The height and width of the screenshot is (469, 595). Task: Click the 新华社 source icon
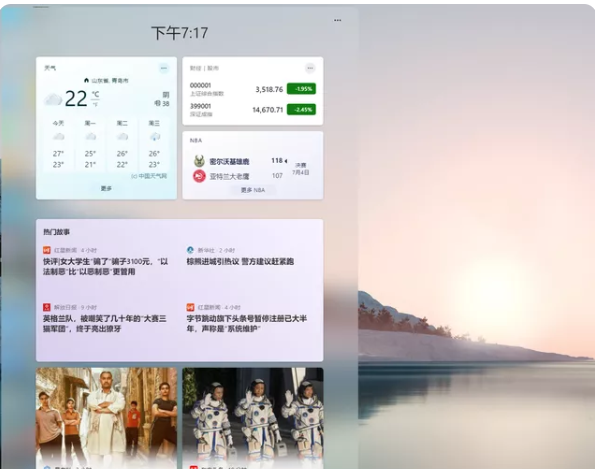pos(190,250)
